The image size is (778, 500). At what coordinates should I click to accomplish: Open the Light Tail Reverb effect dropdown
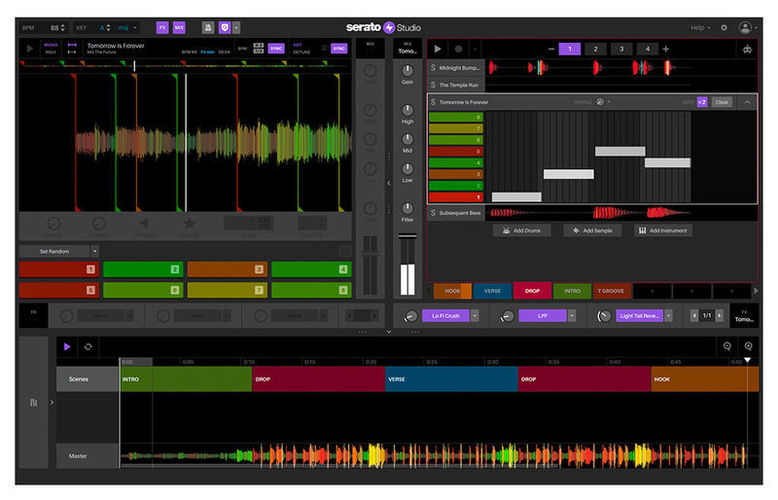668,316
